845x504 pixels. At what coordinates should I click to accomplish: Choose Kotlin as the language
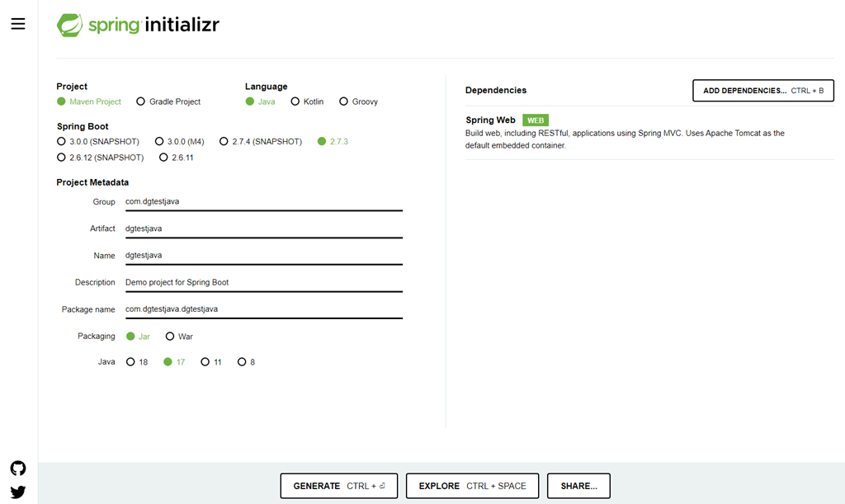tap(307, 101)
